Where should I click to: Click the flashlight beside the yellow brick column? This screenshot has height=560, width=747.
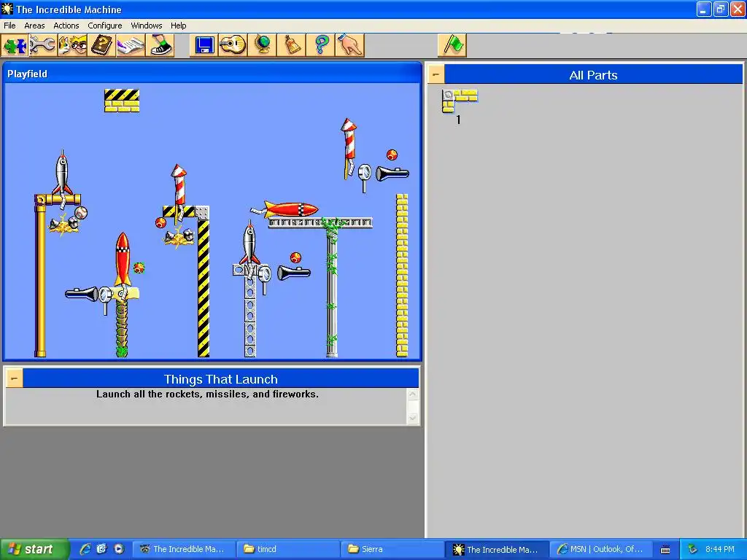click(x=392, y=174)
